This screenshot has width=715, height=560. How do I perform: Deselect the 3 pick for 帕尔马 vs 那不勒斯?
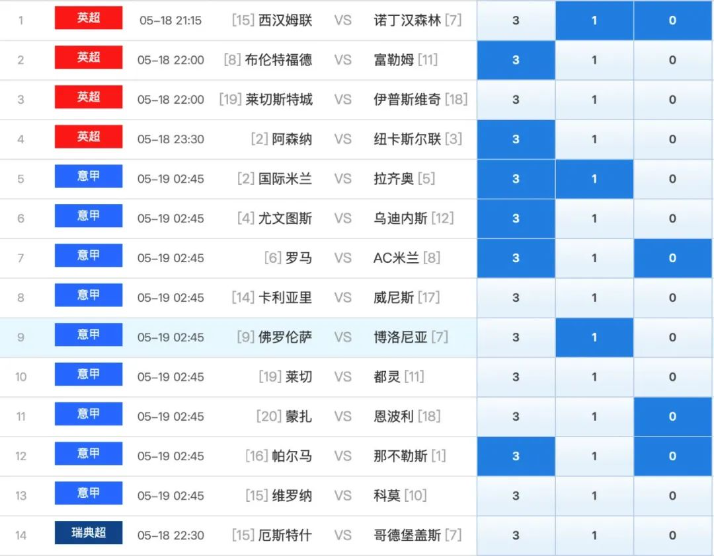tap(516, 456)
